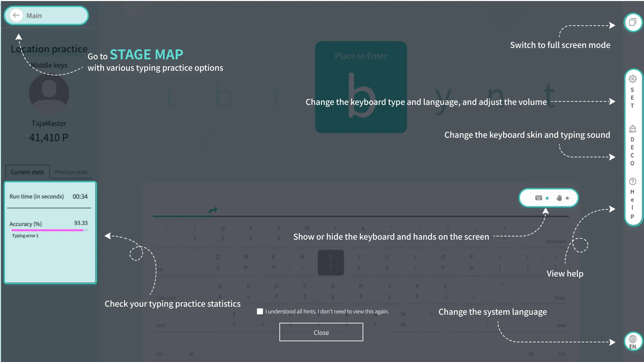
Task: Toggle keyboard visibility teal dot
Action: coord(547,198)
